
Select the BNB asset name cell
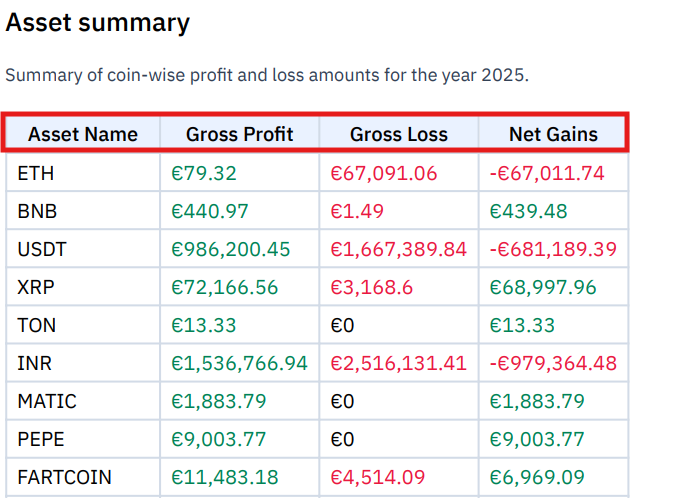pos(37,211)
